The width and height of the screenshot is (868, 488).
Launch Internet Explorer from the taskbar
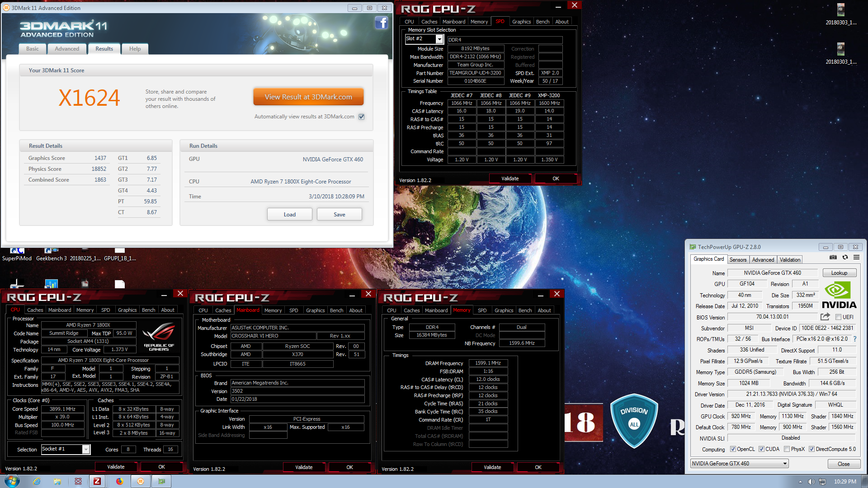coord(37,481)
